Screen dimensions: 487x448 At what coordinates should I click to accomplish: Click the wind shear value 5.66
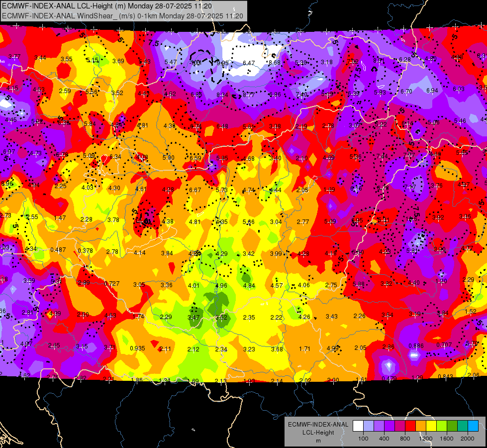coord(249,222)
